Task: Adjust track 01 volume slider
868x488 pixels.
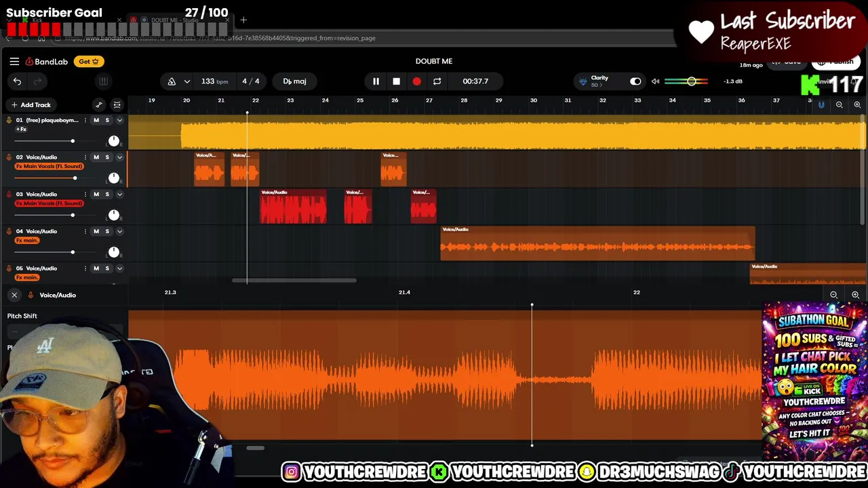Action: pyautogui.click(x=72, y=141)
